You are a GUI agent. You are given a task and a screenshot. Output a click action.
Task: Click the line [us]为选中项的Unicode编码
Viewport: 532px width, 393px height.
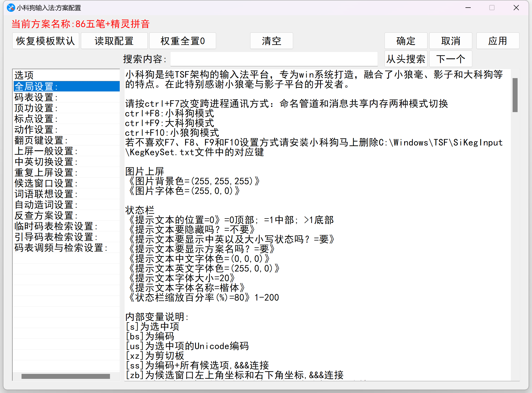click(187, 346)
